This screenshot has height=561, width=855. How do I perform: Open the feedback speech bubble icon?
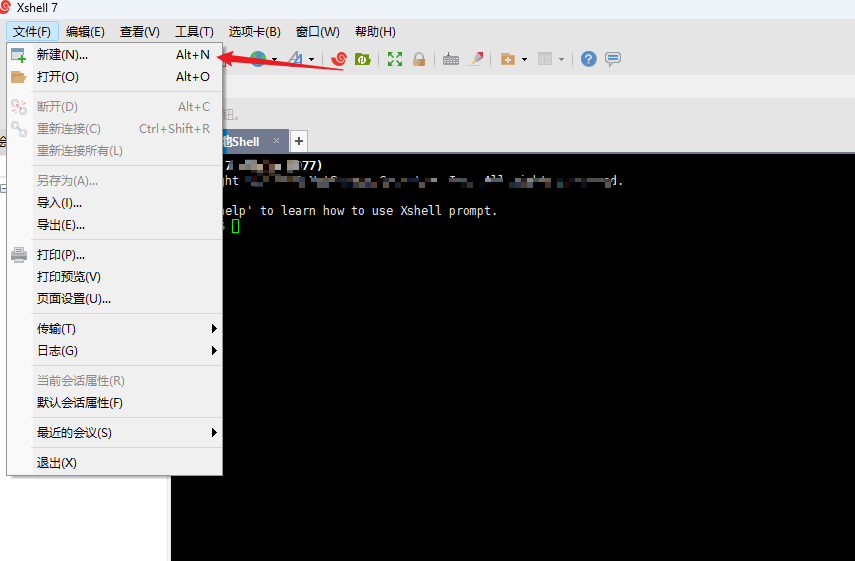click(x=613, y=59)
